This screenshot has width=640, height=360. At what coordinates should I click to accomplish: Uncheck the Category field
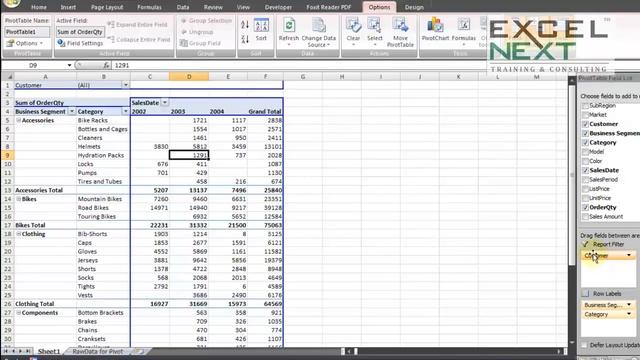pyautogui.click(x=585, y=143)
